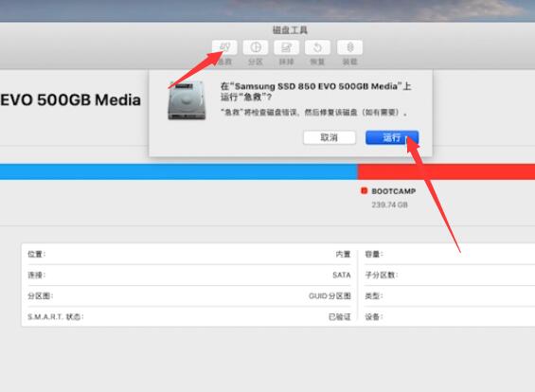Click the 设备 row label
The width and height of the screenshot is (535, 392).
pos(374,316)
